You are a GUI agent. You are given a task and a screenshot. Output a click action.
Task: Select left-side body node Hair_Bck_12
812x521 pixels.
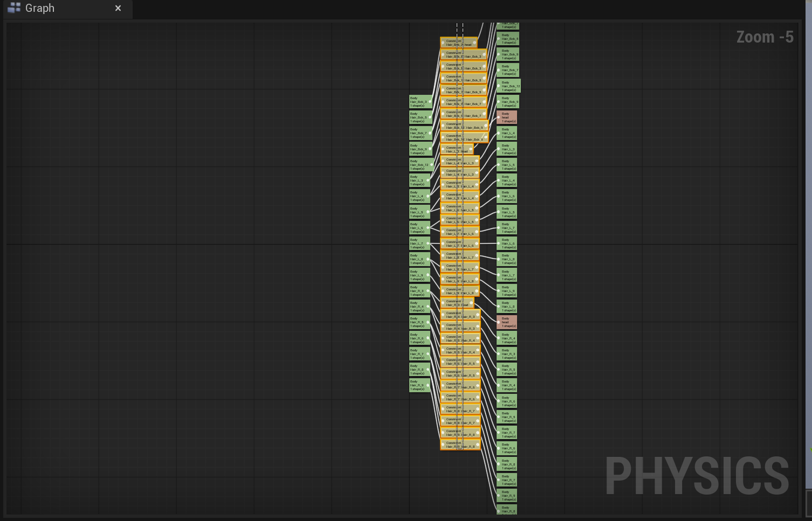pos(421,165)
